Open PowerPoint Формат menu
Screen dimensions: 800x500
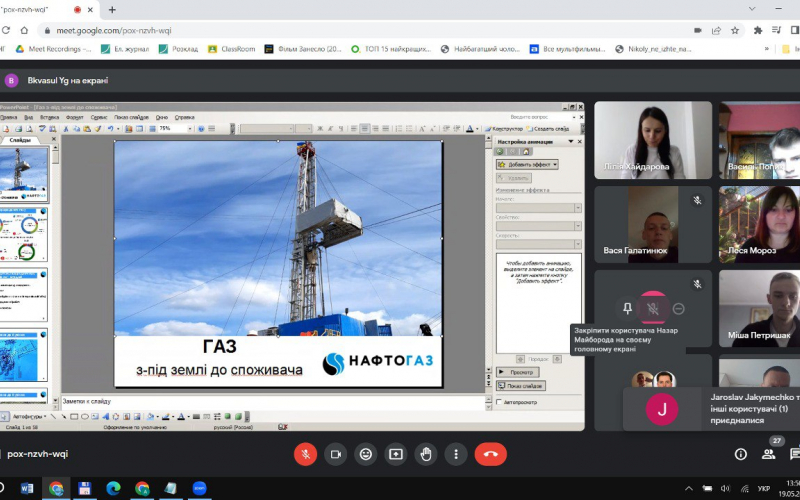[74, 117]
